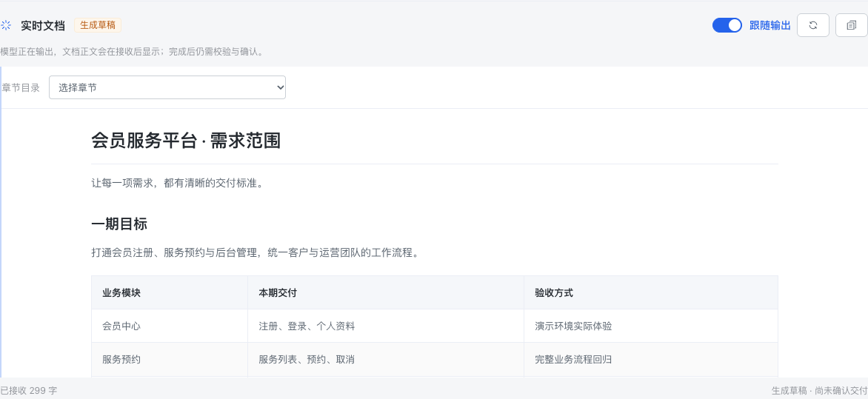The image size is (868, 399).
Task: Click the 生成草稿 · 尚未确认交付 footer status
Action: click(x=819, y=390)
